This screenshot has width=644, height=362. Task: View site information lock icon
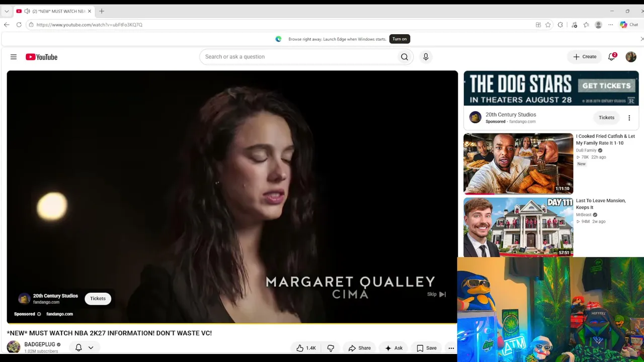[x=31, y=25]
